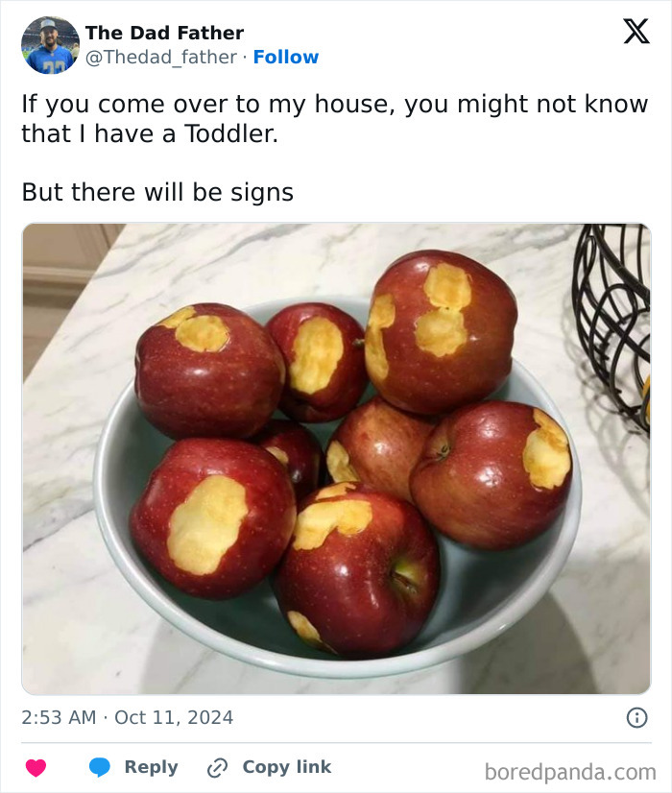The height and width of the screenshot is (793, 672).
Task: Like the tweet with the heart icon
Action: click(x=36, y=767)
